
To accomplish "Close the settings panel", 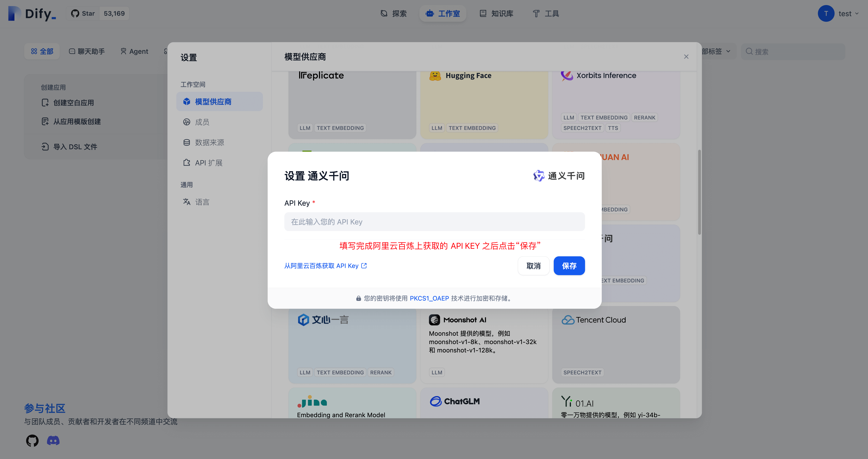I will (x=686, y=57).
